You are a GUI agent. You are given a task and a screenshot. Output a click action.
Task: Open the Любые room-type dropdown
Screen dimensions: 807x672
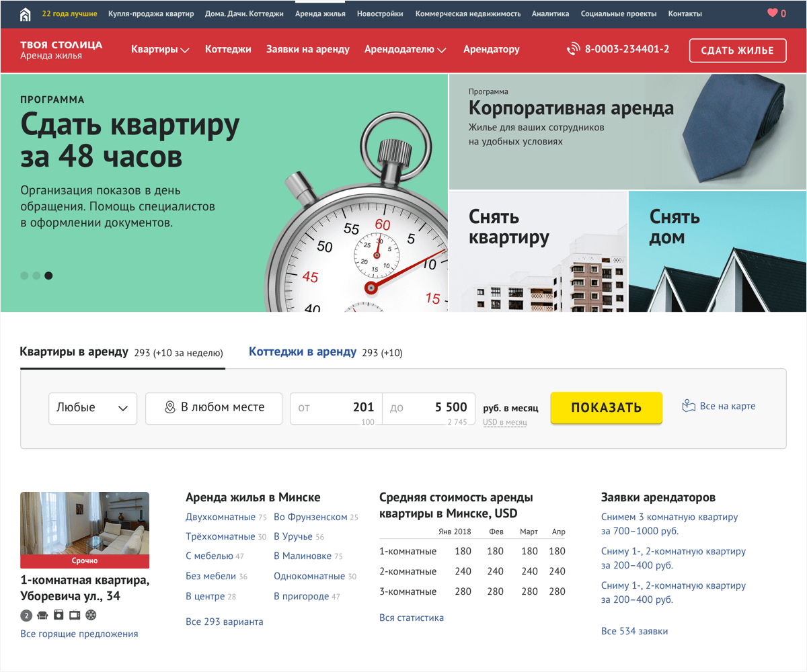(x=93, y=408)
